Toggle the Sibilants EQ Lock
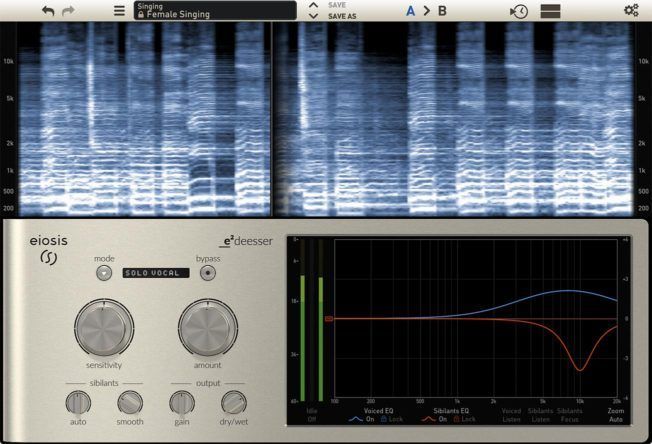The image size is (652, 444). [464, 419]
